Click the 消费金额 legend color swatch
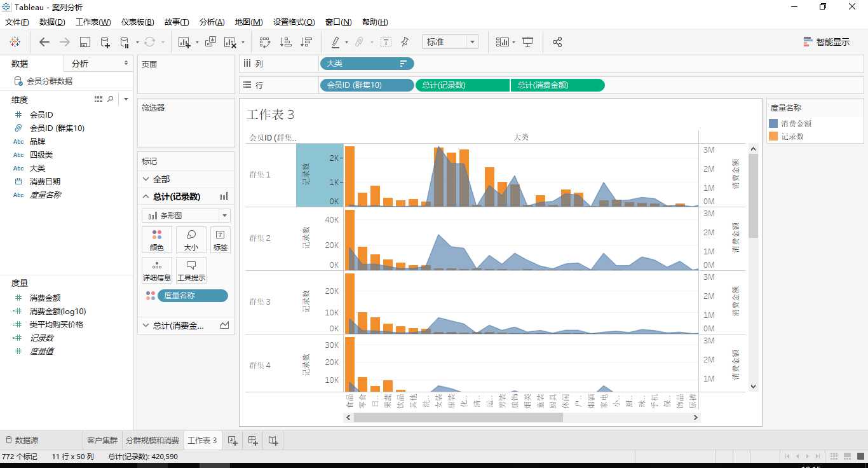868x468 pixels. [x=773, y=123]
